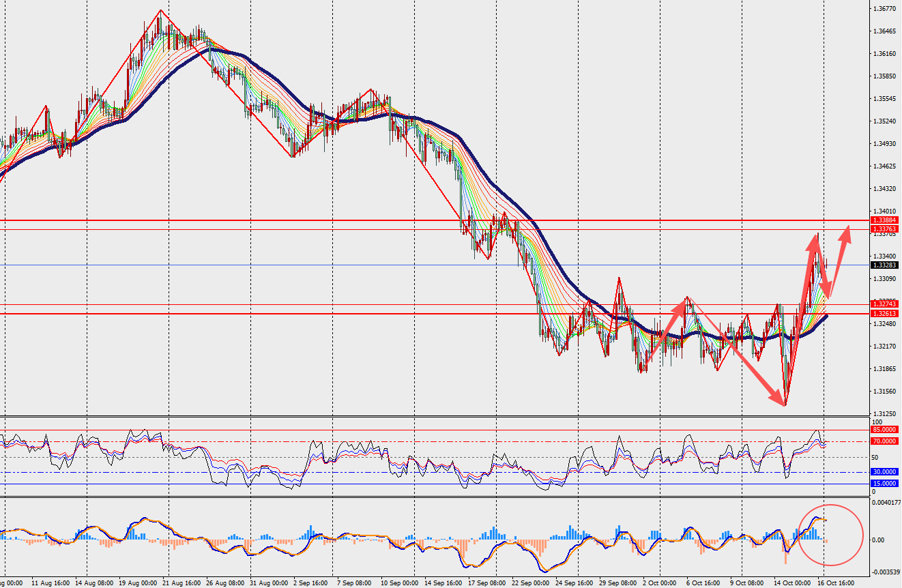Click the 7 Sep 08:00 time label
This screenshot has height=588, width=902.
click(353, 583)
